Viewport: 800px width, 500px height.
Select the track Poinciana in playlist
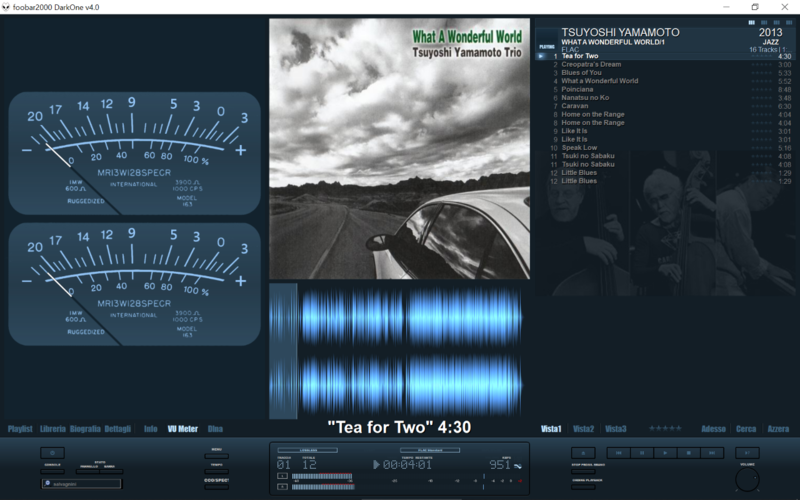pyautogui.click(x=580, y=89)
